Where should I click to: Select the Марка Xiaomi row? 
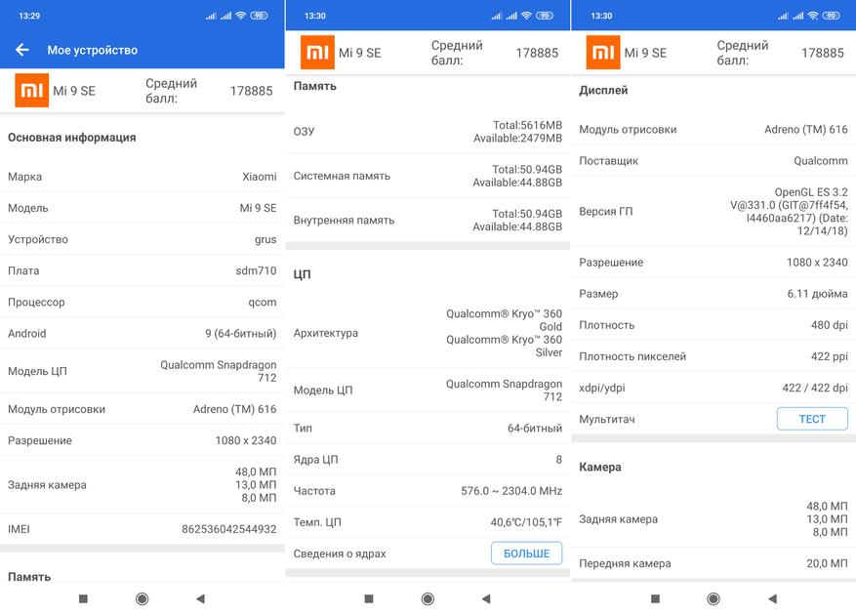click(x=142, y=177)
